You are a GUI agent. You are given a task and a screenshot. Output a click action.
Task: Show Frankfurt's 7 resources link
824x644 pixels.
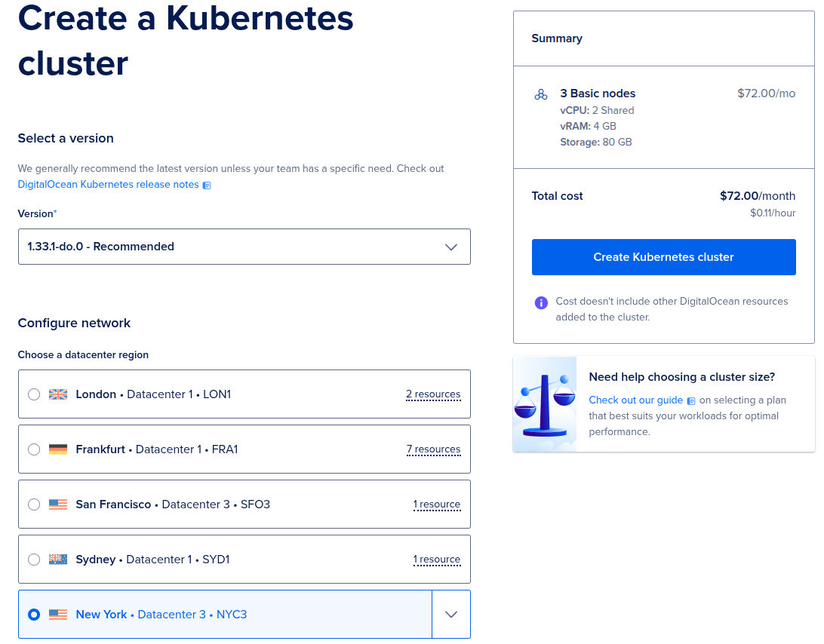click(434, 449)
